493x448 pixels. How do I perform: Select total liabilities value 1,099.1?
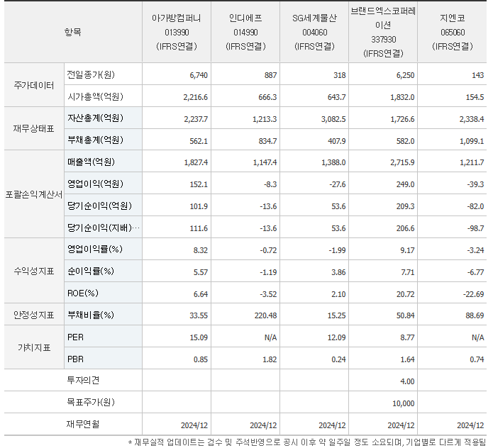(472, 141)
